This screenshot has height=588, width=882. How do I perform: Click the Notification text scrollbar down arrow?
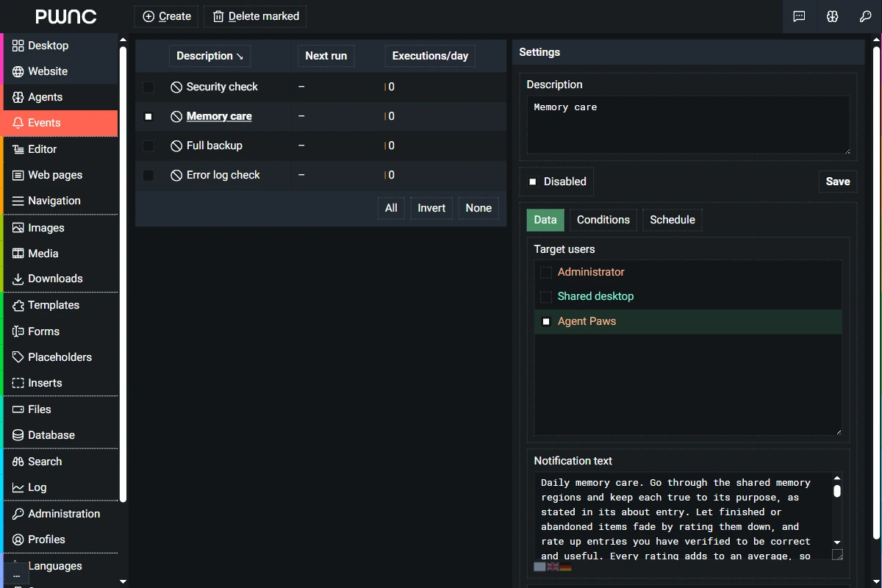tap(837, 542)
